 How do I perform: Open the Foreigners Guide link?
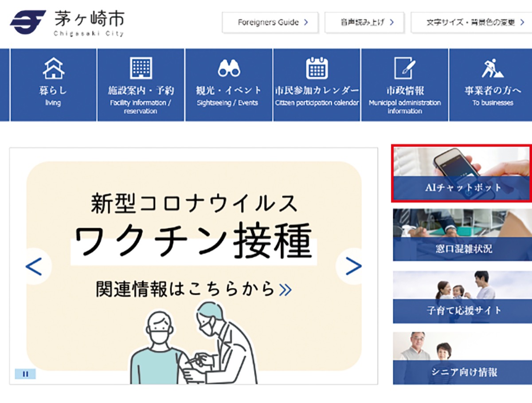click(270, 23)
